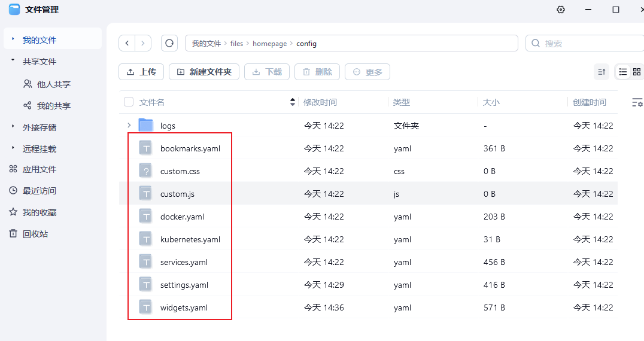Viewport: 644px width, 341px height.
Task: Open 回收站 in the sidebar
Action: click(35, 234)
